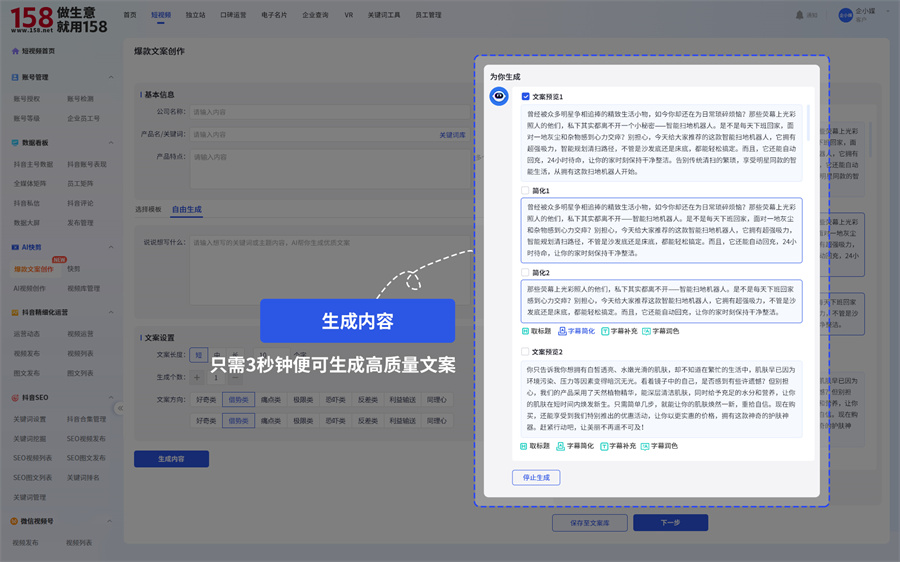900x562 pixels.
Task: Collapse the 账号管理 sidebar section
Action: [x=111, y=77]
